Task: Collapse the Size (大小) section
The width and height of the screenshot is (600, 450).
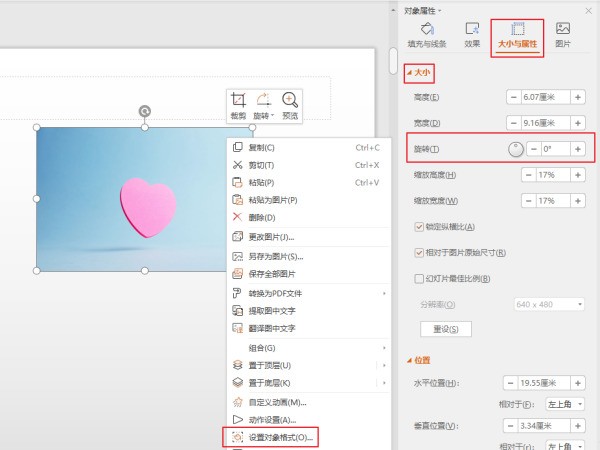Action: [408, 72]
